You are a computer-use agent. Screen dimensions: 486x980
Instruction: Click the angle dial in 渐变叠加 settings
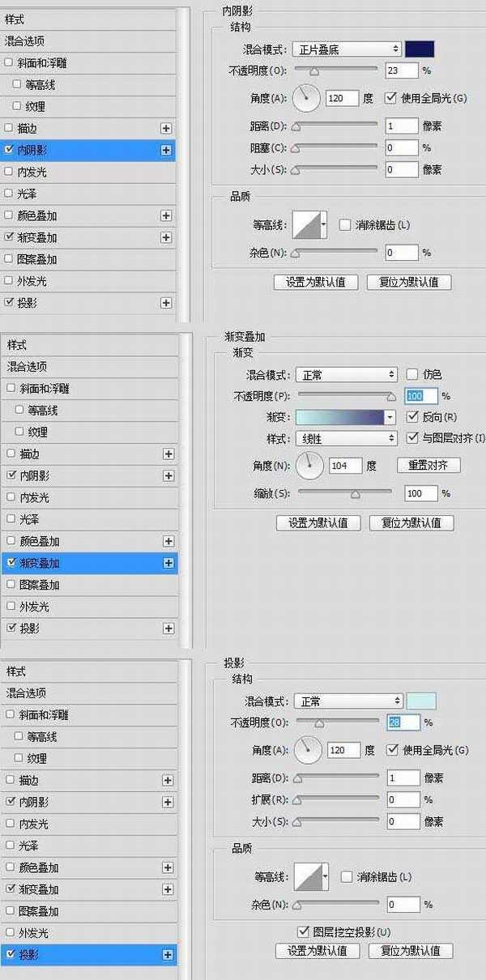tap(310, 466)
